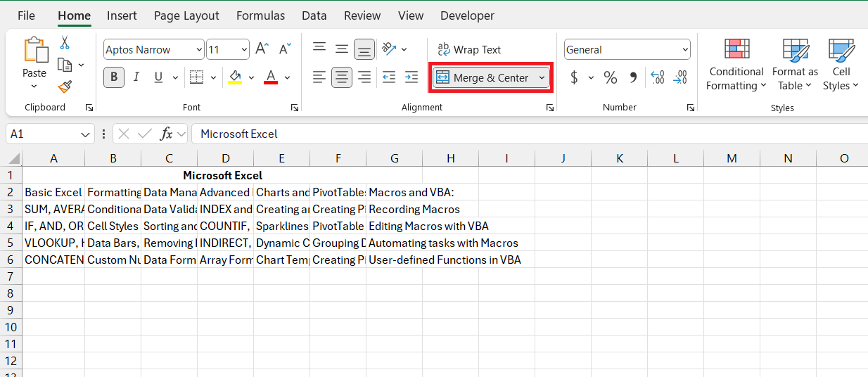Select all cells using corner button
The image size is (868, 377).
point(11,158)
